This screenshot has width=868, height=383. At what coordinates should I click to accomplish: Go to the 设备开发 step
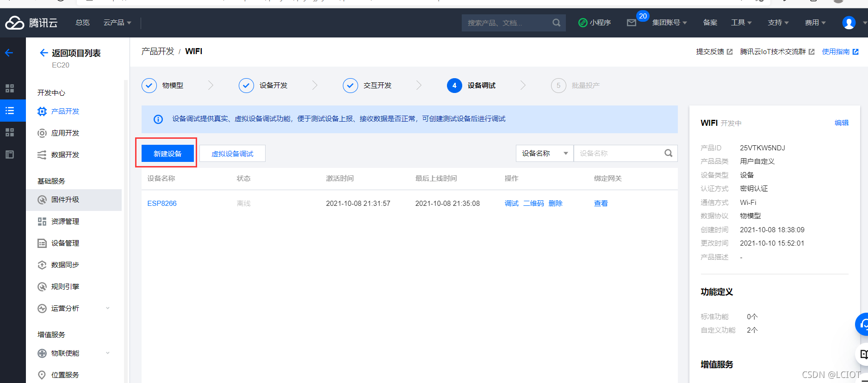point(263,86)
